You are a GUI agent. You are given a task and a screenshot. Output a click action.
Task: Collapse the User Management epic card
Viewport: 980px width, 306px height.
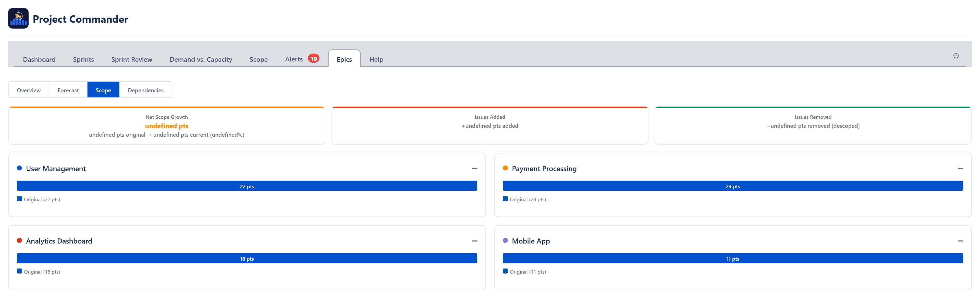tap(474, 168)
